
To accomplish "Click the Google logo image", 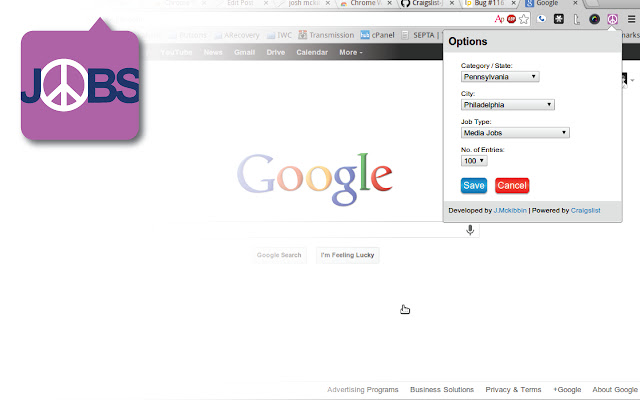I will tap(315, 179).
